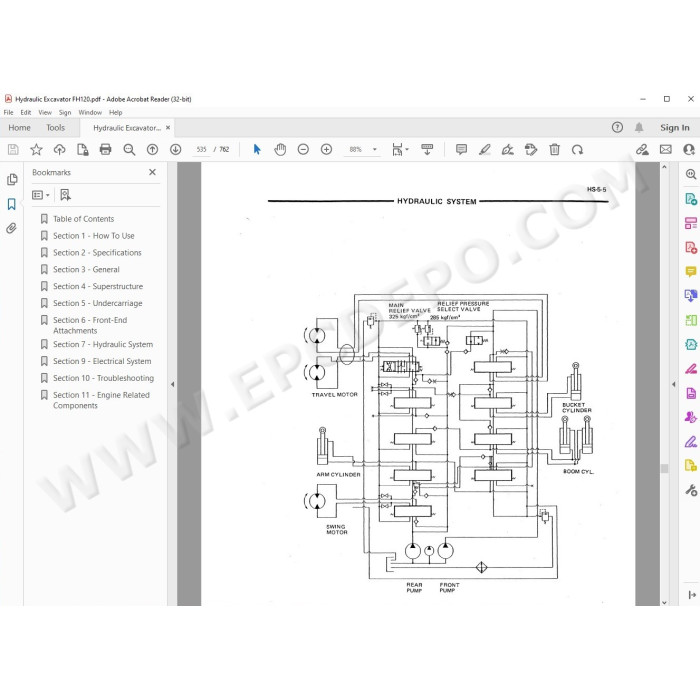Open the Edit menu
Image resolution: width=700 pixels, height=700 pixels.
26,112
